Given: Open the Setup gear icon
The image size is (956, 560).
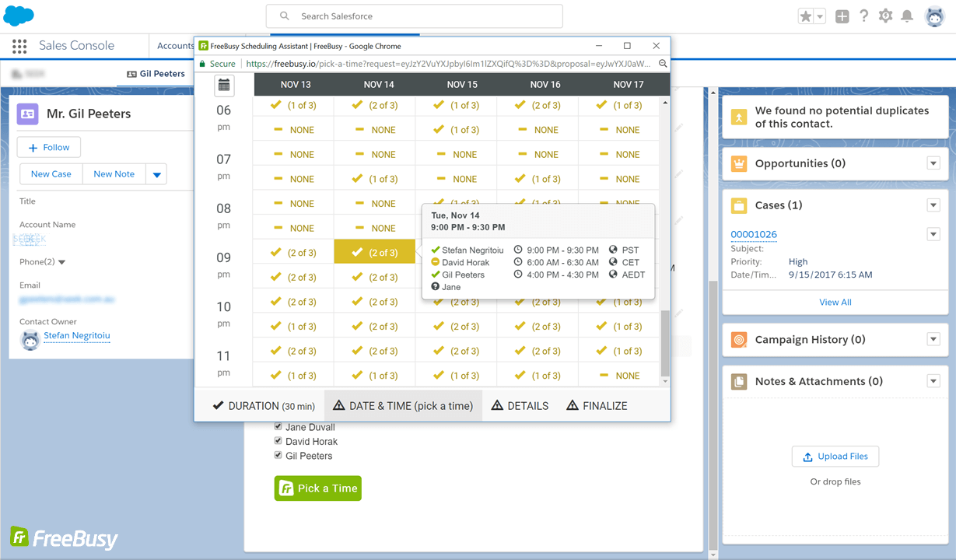Looking at the screenshot, I should click(x=885, y=16).
